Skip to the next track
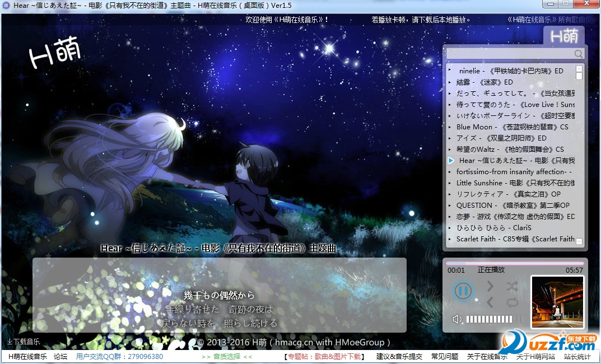 pos(490,286)
